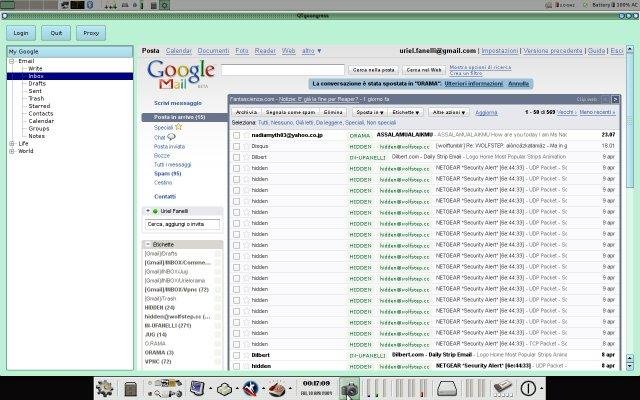Expand the World tree node
This screenshot has height=400, width=640.
[x=12, y=151]
